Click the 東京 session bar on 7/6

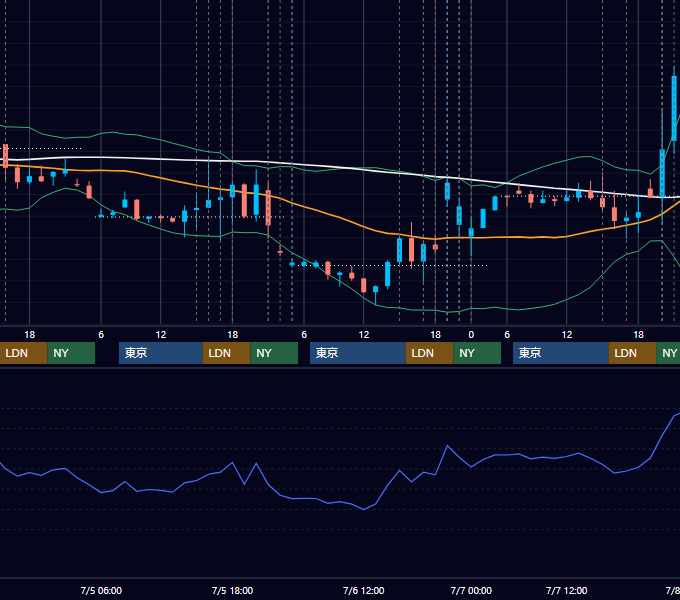click(x=358, y=353)
